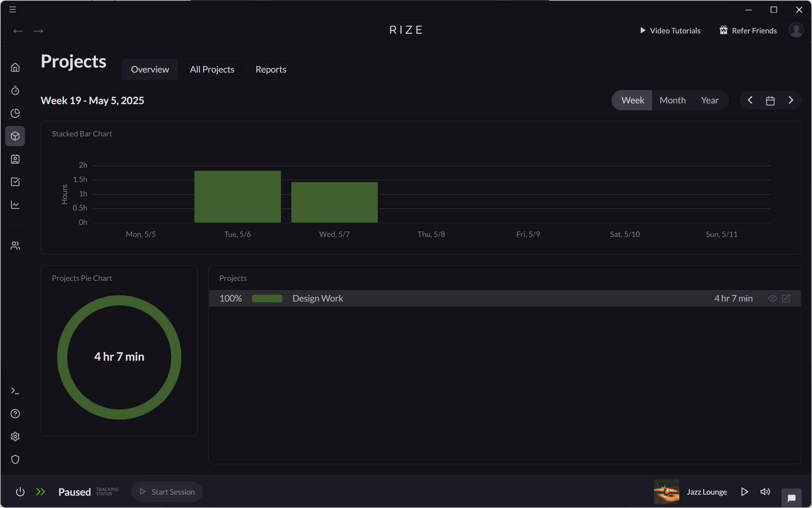Open the shield privacy icon in sidebar
Screen dimensions: 812x508
tap(15, 459)
